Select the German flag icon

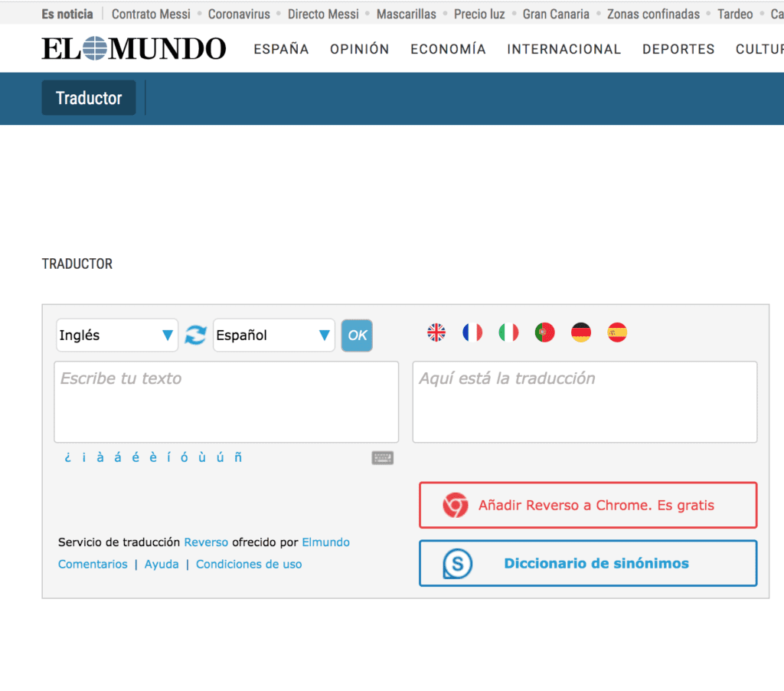click(581, 332)
